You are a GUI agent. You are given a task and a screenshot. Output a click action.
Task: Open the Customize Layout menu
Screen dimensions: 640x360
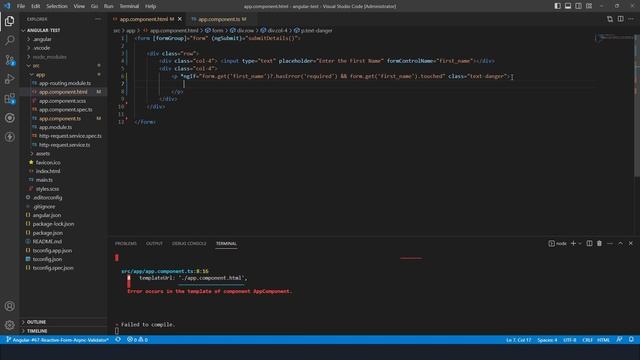[589, 6]
